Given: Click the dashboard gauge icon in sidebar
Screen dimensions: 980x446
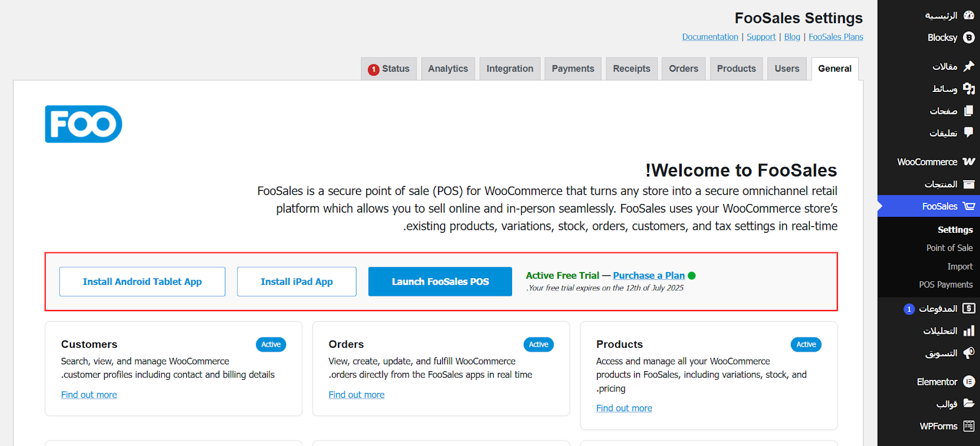Looking at the screenshot, I should coord(968,15).
